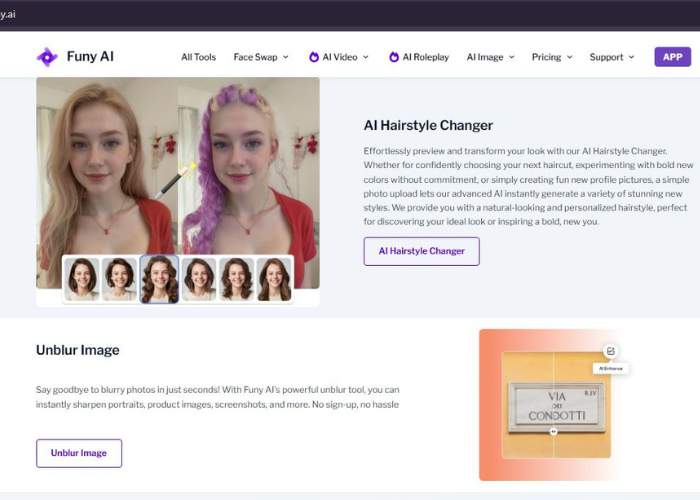Screen dimensions: 700x500
Task: Click the Funy AI purple logo icon
Action: click(x=47, y=57)
